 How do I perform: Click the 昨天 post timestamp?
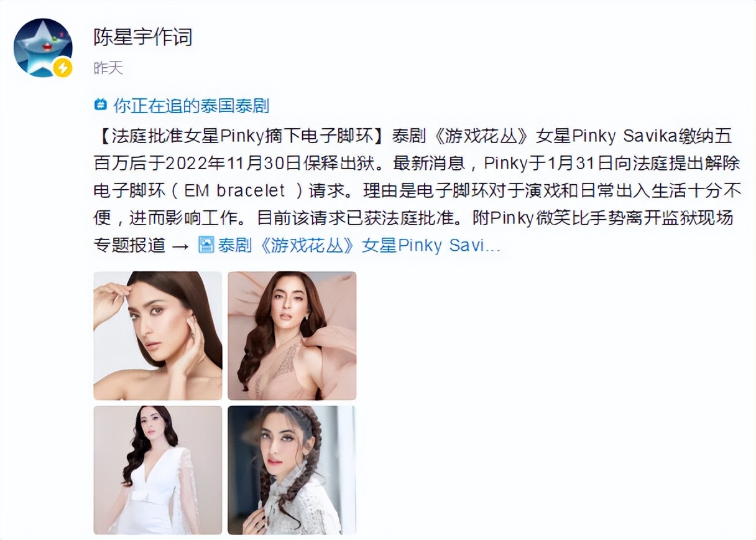(x=108, y=68)
